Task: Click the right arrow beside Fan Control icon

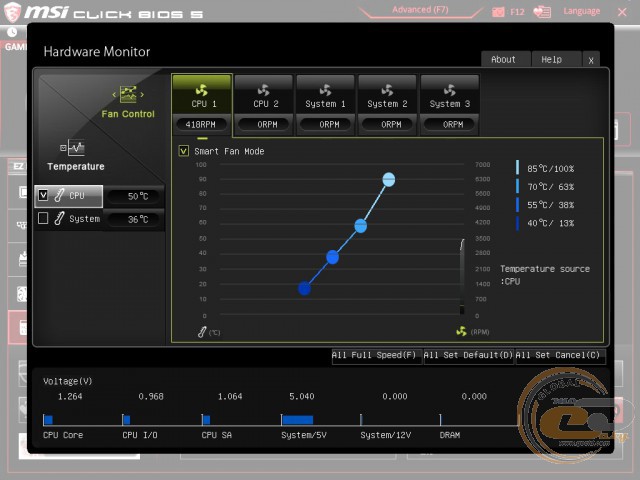Action: tap(142, 95)
